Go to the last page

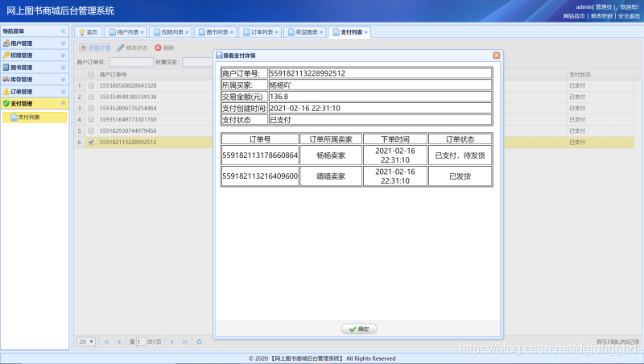point(185,341)
